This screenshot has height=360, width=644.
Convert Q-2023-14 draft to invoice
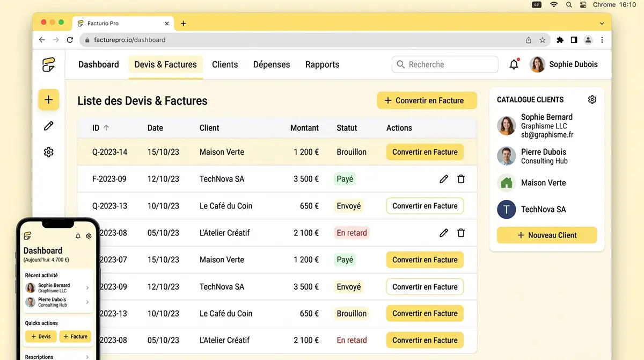point(425,152)
